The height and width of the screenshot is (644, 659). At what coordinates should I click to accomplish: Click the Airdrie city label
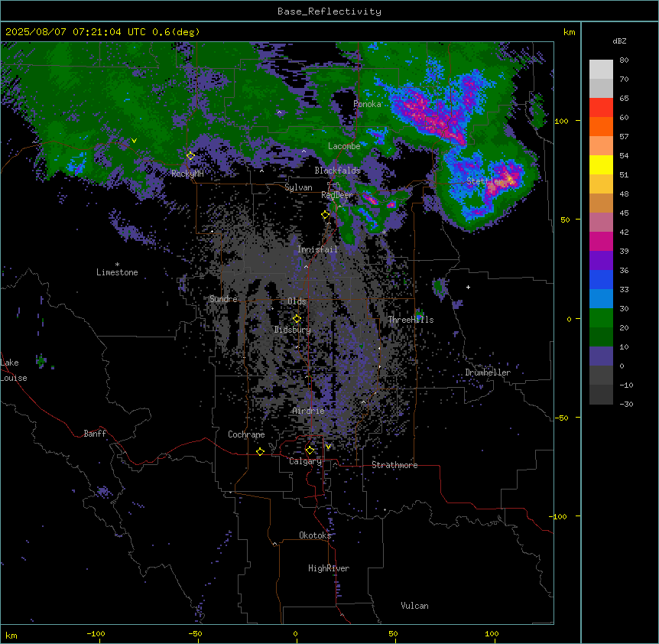point(308,411)
